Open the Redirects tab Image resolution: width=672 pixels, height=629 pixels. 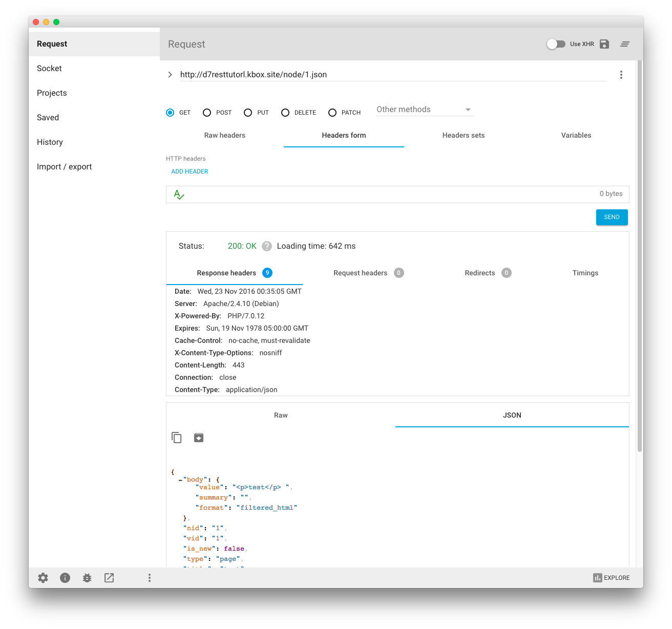click(x=488, y=273)
